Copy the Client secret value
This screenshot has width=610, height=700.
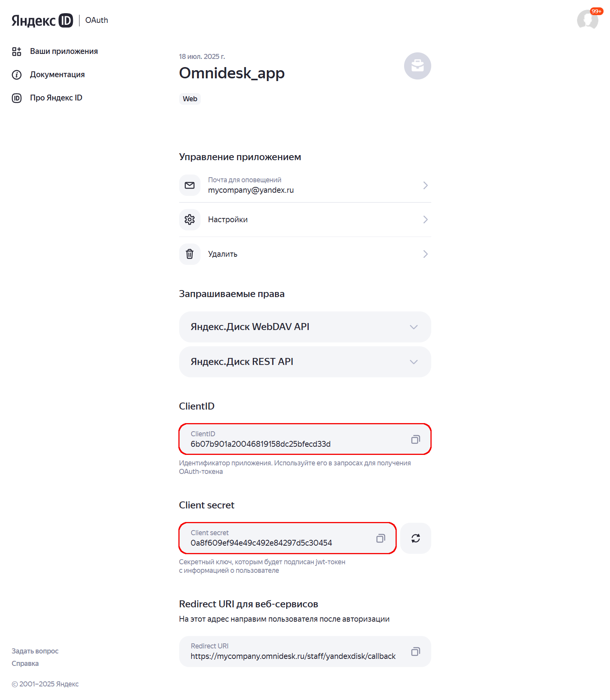380,538
